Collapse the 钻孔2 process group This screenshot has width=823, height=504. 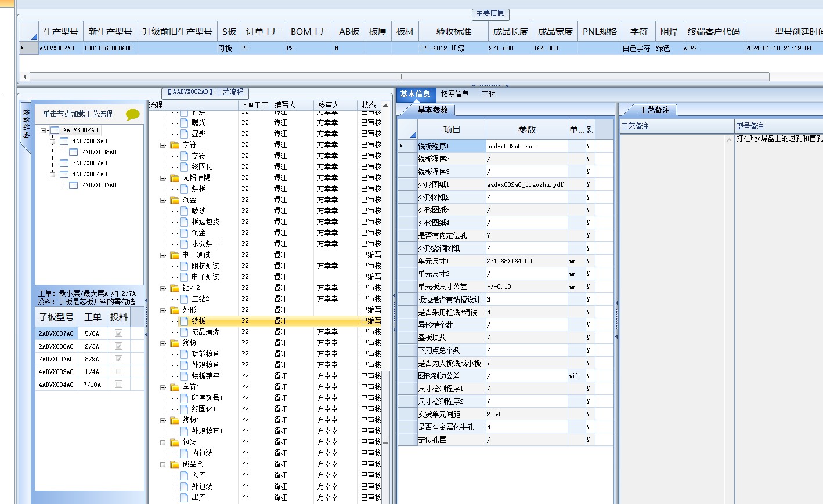164,288
